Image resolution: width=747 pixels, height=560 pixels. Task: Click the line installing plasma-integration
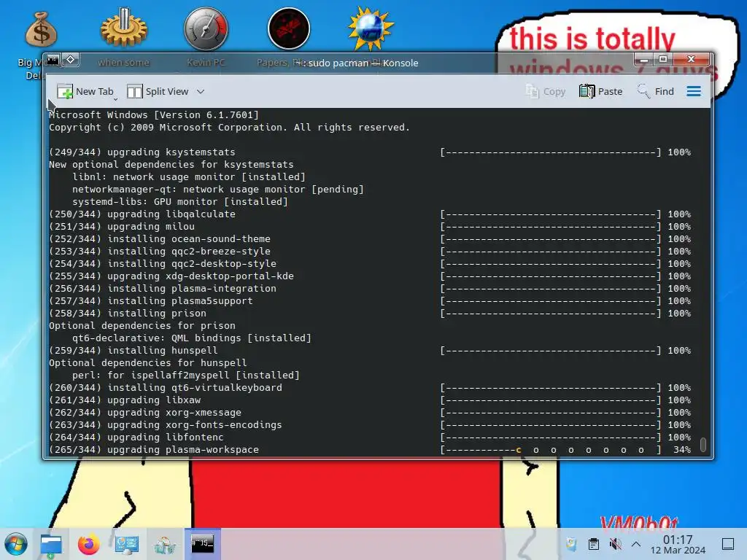tap(370, 288)
